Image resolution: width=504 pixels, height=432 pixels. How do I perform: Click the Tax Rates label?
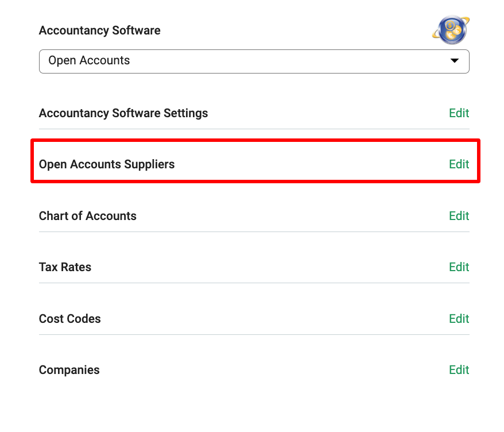pos(65,267)
